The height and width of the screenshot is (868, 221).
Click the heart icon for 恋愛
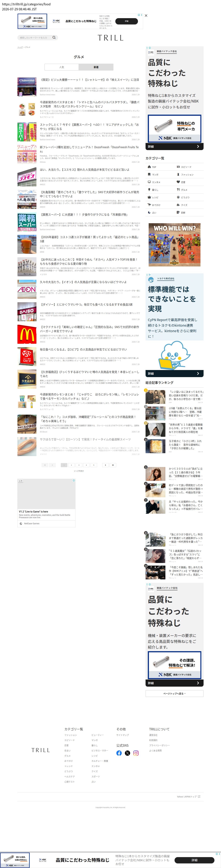tap(178, 182)
